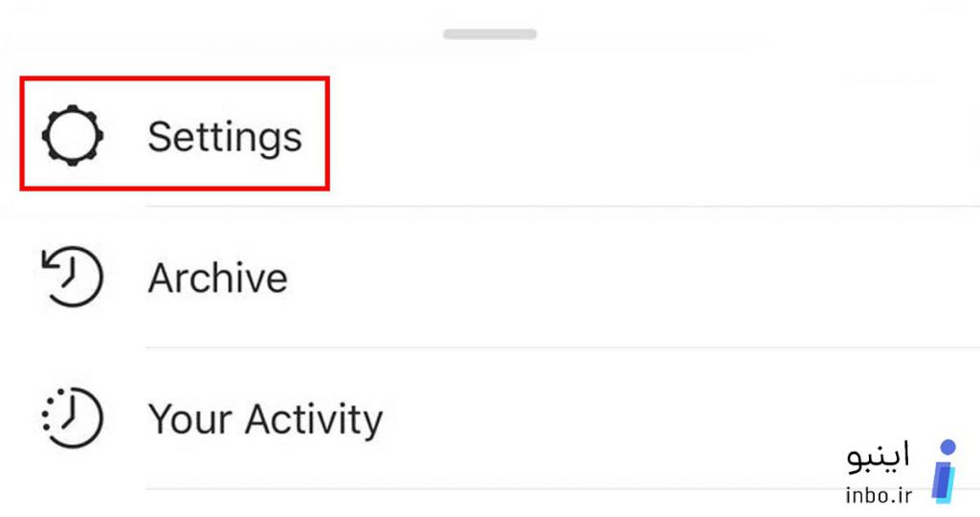Click inside the red-highlighted Settings box
The image size is (980, 517).
[174, 134]
